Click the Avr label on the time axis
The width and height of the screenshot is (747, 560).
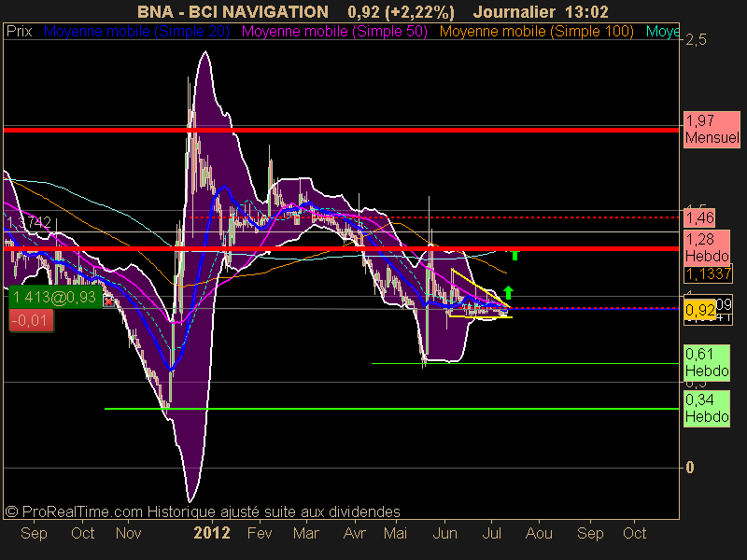355,533
